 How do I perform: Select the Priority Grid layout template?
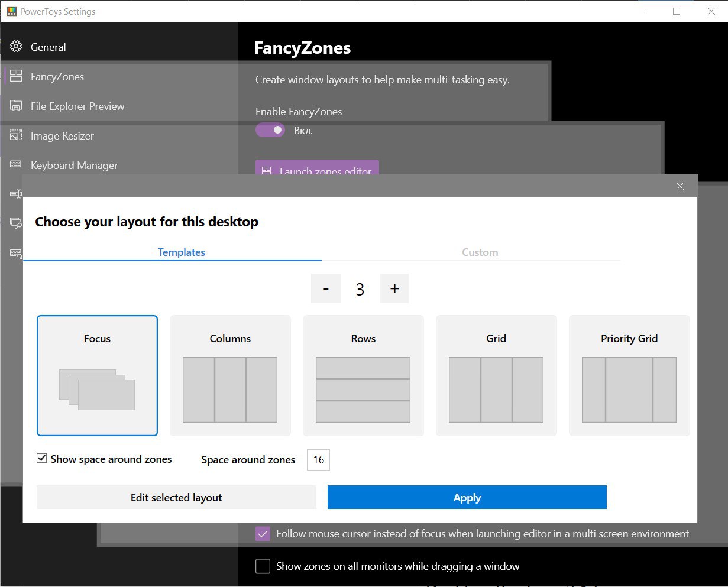pyautogui.click(x=629, y=375)
